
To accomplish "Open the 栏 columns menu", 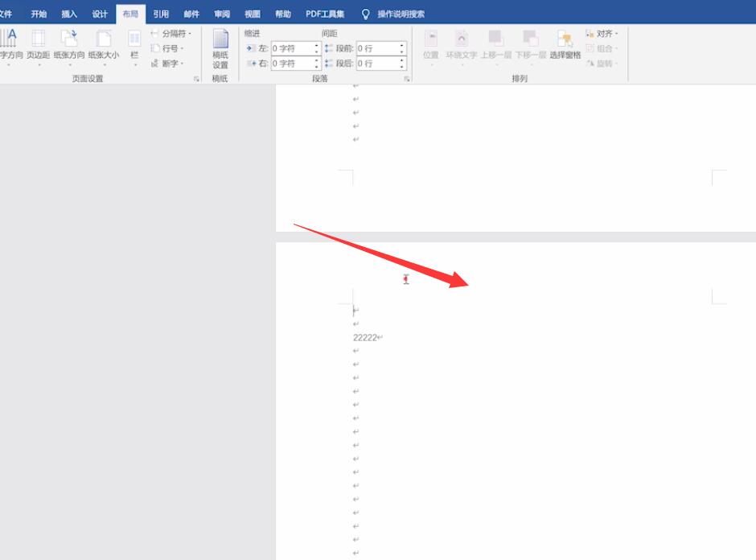I will [x=134, y=46].
